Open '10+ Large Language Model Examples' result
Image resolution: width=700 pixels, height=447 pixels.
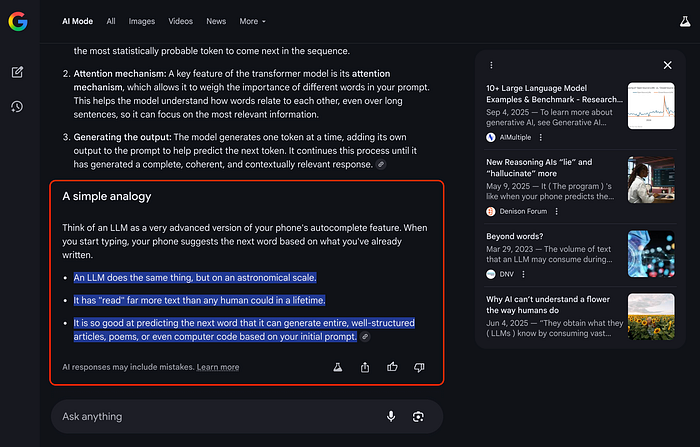554,94
